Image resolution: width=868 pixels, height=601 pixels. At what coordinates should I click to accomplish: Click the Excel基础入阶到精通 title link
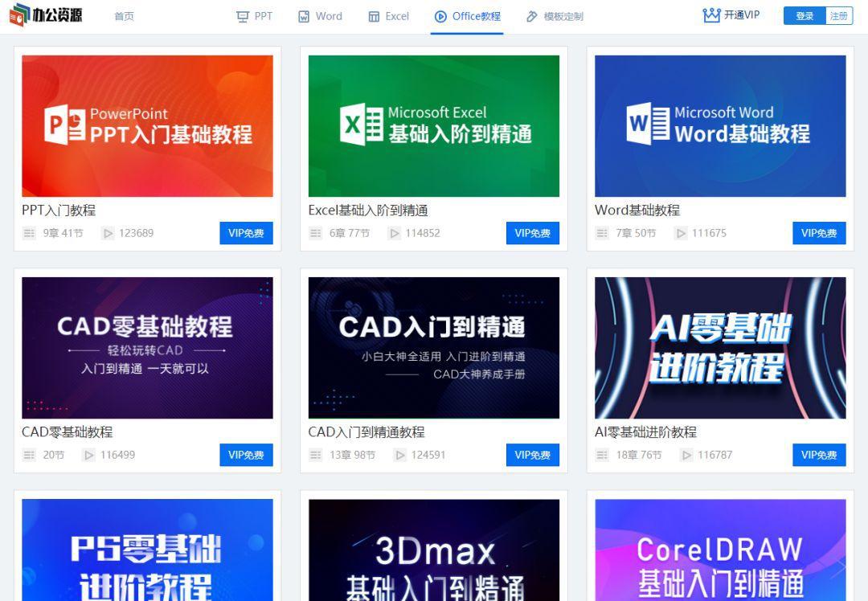(x=368, y=211)
